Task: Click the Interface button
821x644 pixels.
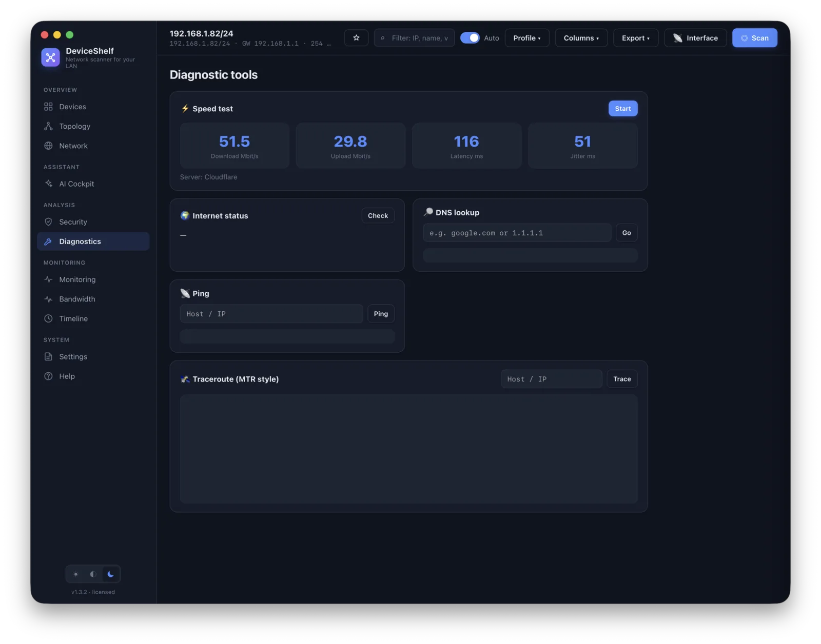Action: [695, 38]
